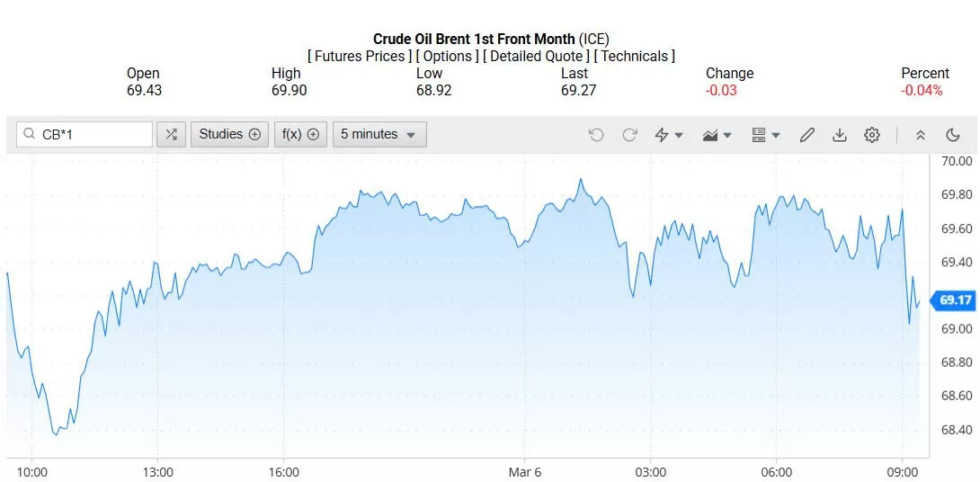This screenshot has width=980, height=482.
Task: Open the Detailed Quote link
Action: [536, 56]
